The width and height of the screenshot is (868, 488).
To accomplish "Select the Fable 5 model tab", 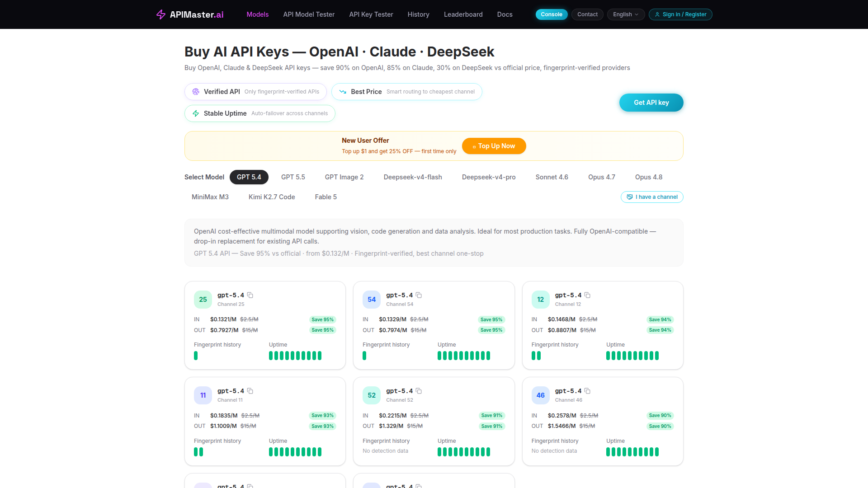I will [x=326, y=197].
